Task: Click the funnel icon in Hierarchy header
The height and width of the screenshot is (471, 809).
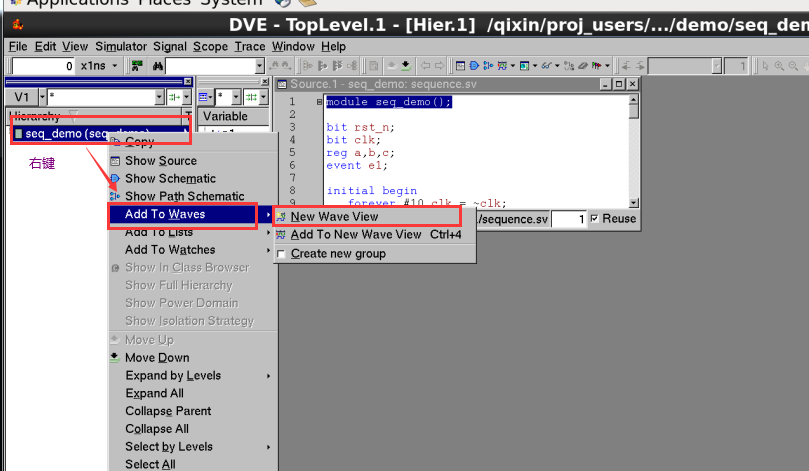Action: pos(74,115)
